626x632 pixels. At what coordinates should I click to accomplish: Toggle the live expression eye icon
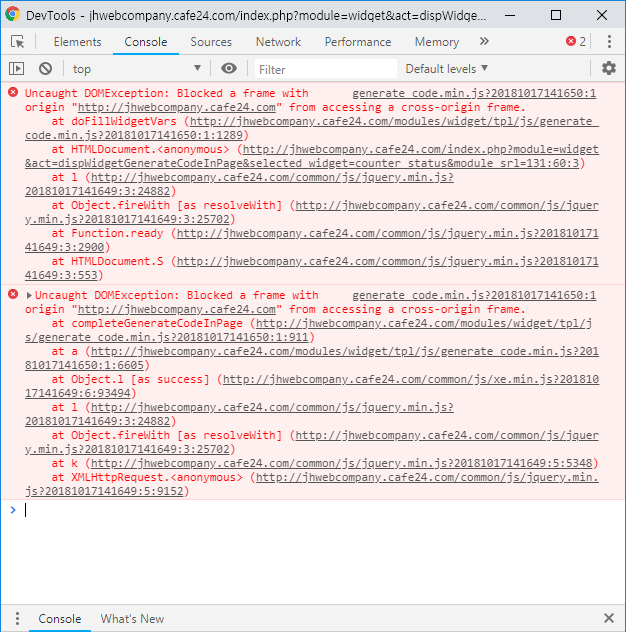coord(229,69)
